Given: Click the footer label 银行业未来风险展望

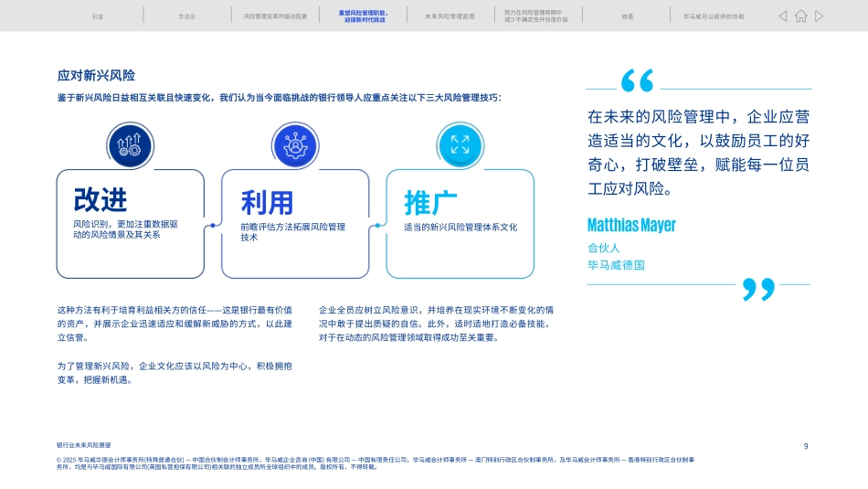Looking at the screenshot, I should pyautogui.click(x=83, y=445).
